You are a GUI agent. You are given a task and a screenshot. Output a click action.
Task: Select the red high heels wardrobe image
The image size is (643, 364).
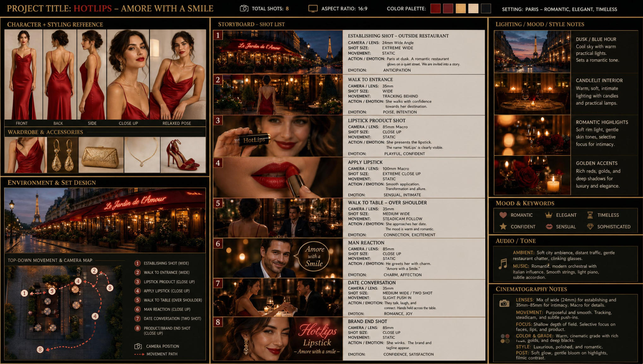pyautogui.click(x=183, y=155)
